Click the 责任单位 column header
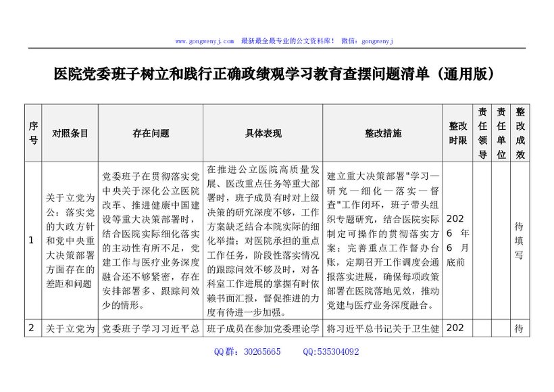 pyautogui.click(x=501, y=133)
